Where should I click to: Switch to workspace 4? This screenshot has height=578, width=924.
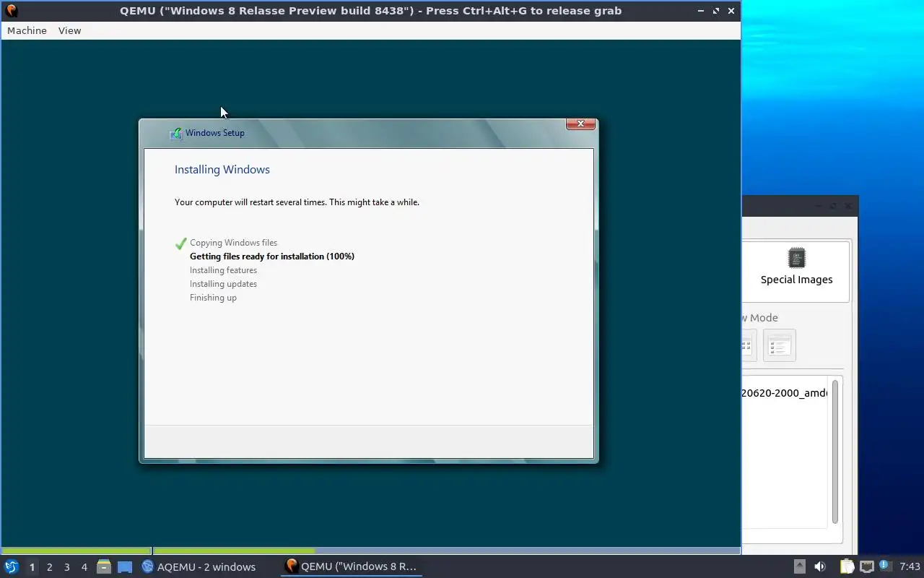(x=84, y=567)
